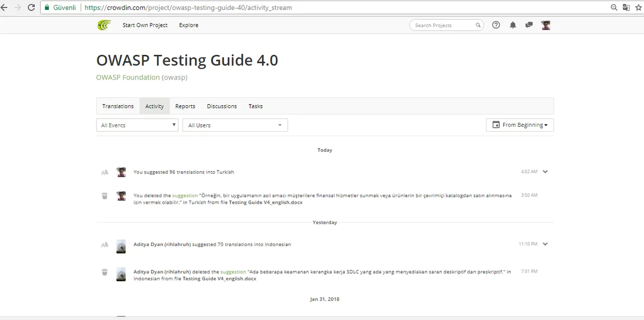Click the Today date heading
Image resolution: width=644 pixels, height=320 pixels.
pyautogui.click(x=325, y=150)
